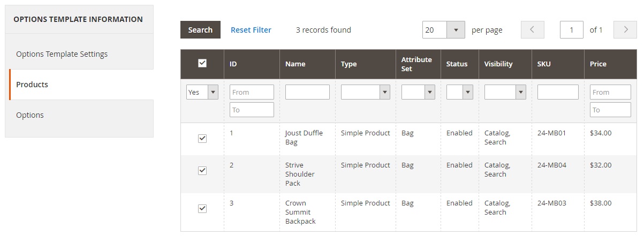Focus the SKU filter text field
The image size is (644, 236).
(558, 92)
